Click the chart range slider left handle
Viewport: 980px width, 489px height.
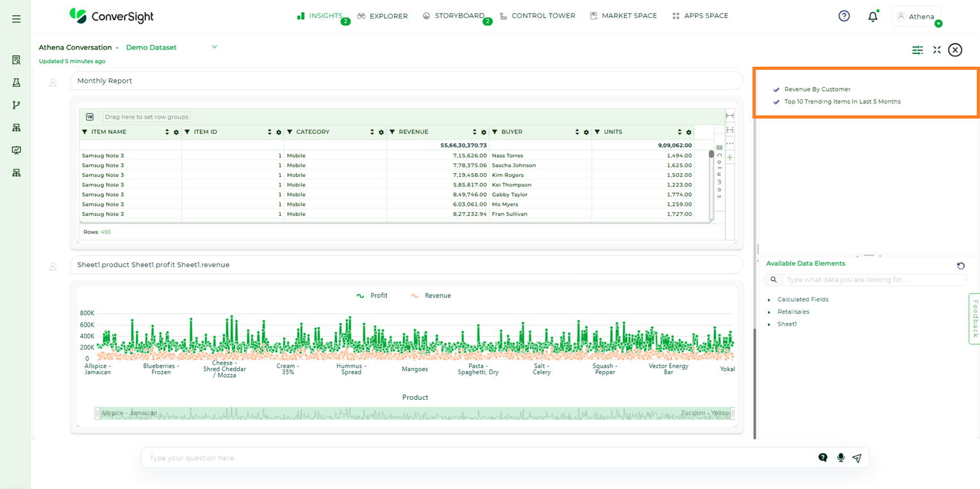coord(97,413)
